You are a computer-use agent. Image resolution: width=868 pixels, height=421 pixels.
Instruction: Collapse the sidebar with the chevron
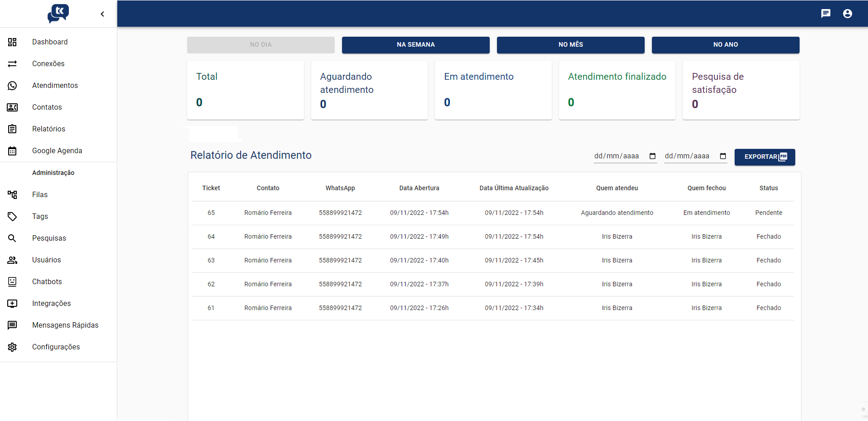point(102,14)
